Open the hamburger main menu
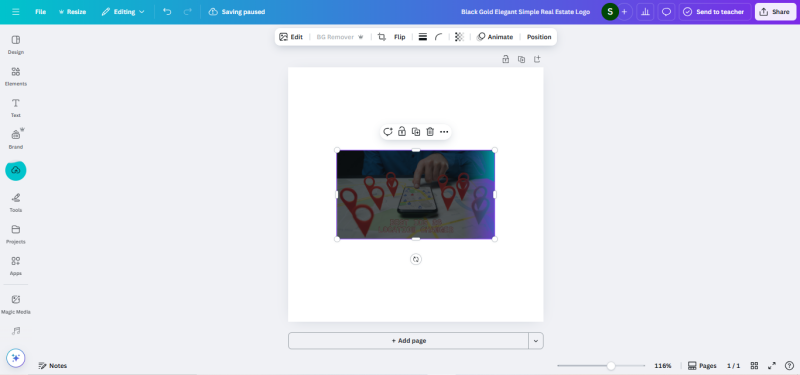 click(x=16, y=11)
